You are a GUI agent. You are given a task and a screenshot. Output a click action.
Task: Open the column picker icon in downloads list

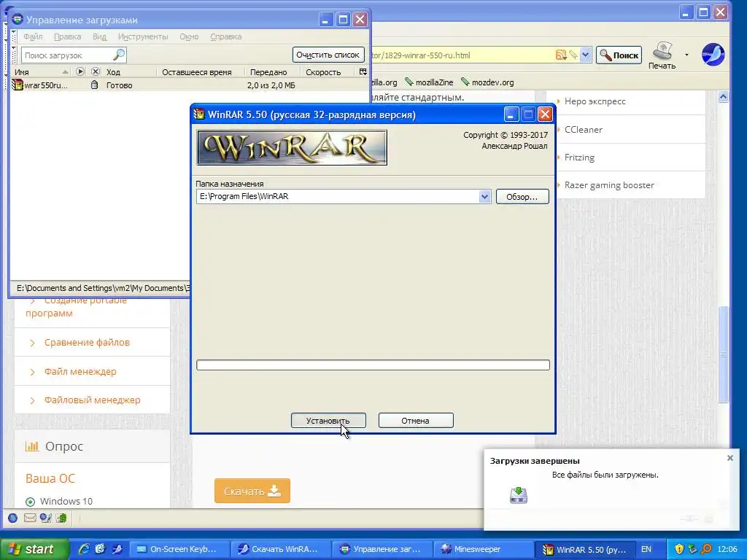click(363, 72)
